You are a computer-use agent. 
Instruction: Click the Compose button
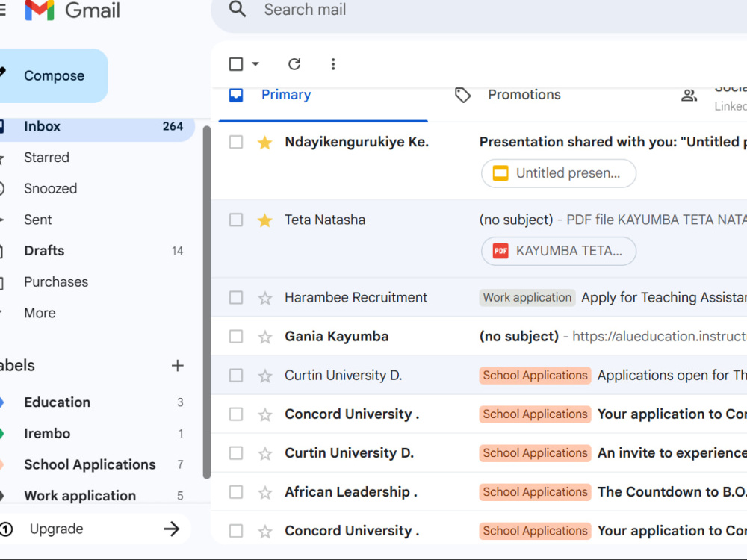(53, 75)
